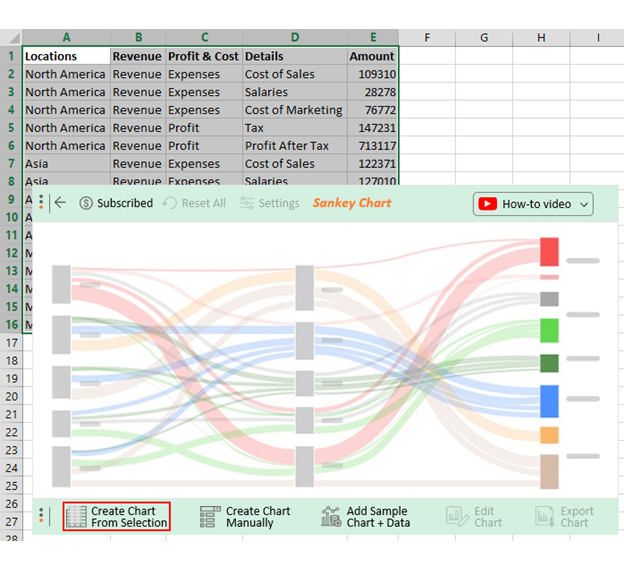Viewport: 624px width, 570px height.
Task: Click the YouTube play icon
Action: (488, 204)
